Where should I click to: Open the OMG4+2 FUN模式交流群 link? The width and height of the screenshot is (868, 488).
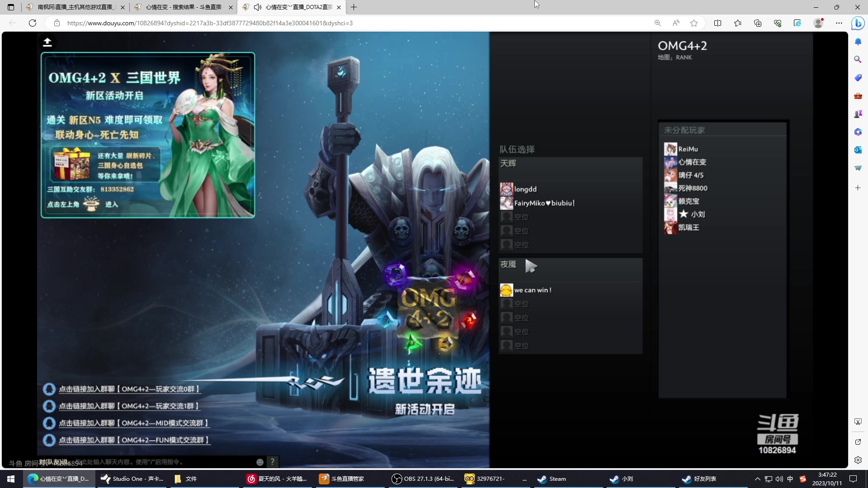tap(134, 440)
